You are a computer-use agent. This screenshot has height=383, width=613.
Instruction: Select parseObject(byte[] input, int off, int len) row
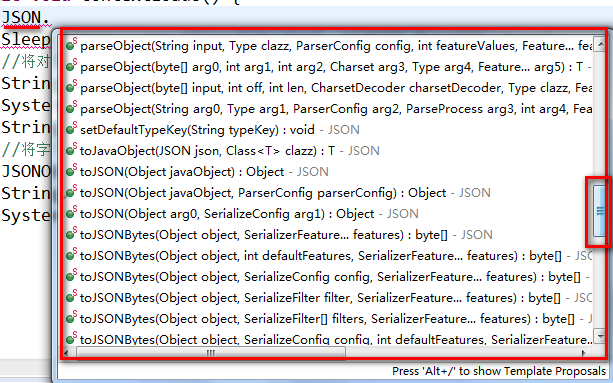point(328,88)
